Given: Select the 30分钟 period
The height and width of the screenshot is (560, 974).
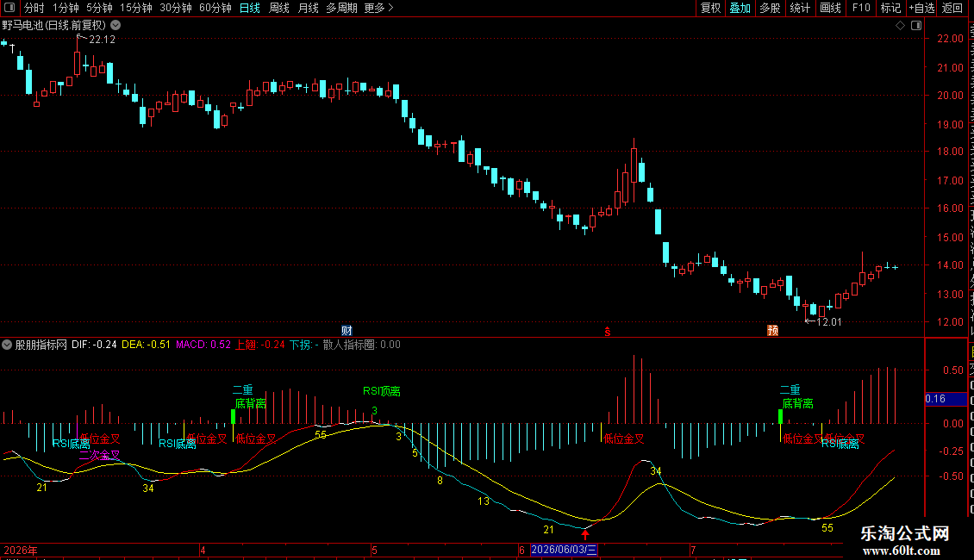Looking at the screenshot, I should coord(176,8).
